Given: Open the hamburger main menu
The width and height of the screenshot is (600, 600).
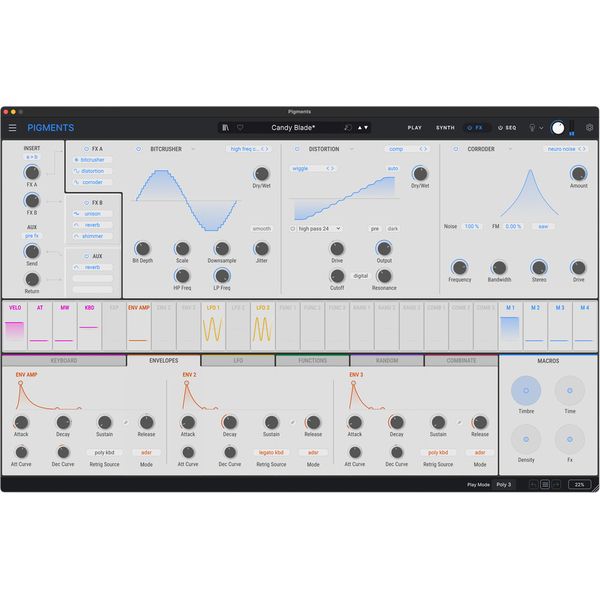Looking at the screenshot, I should 13,128.
